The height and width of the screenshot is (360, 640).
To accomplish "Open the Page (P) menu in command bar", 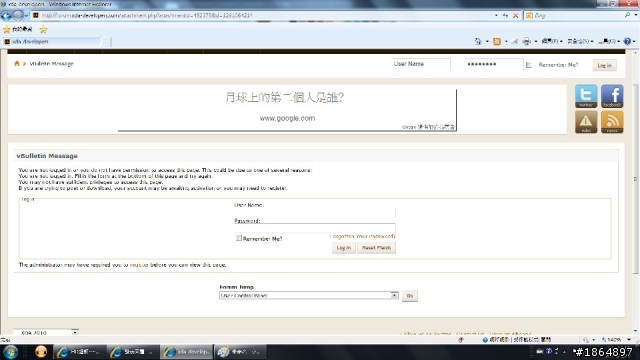I will coord(552,41).
